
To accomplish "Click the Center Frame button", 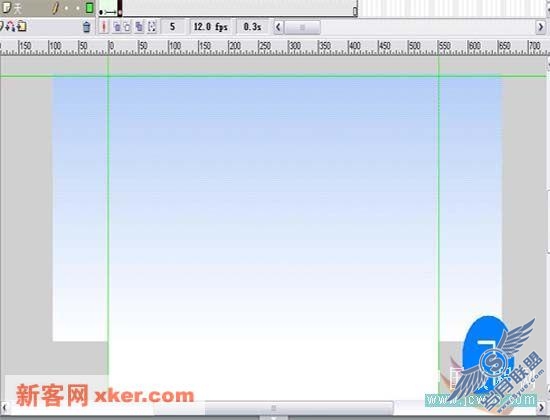I will coord(103,27).
